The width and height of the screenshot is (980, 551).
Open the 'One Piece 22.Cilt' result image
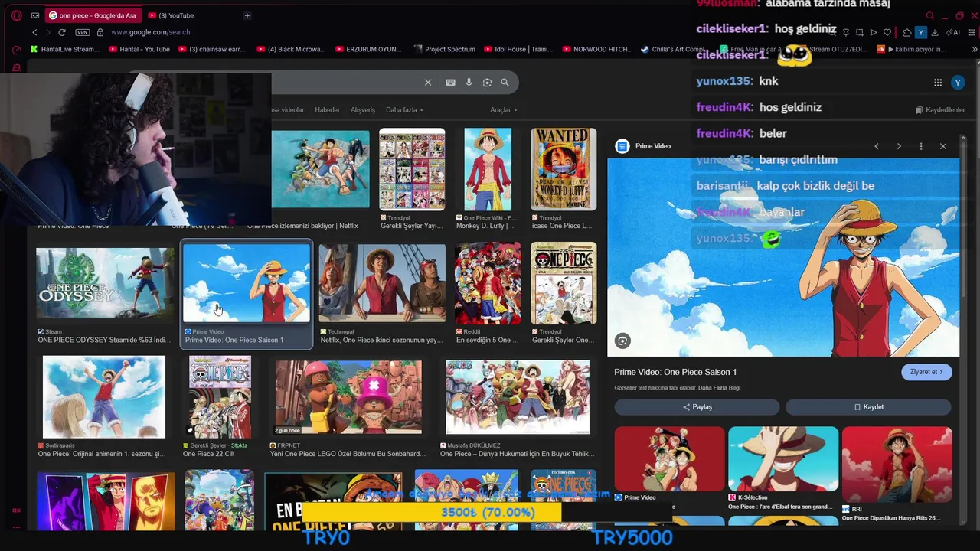point(220,396)
